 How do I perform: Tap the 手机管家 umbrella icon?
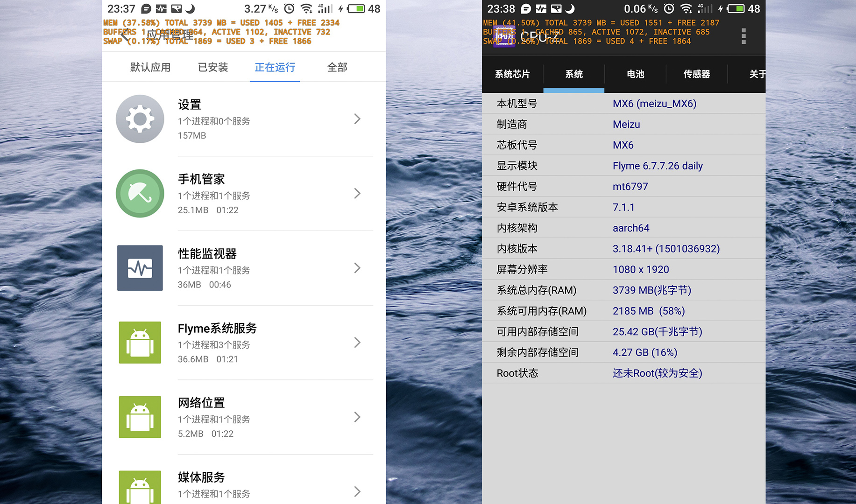click(140, 193)
